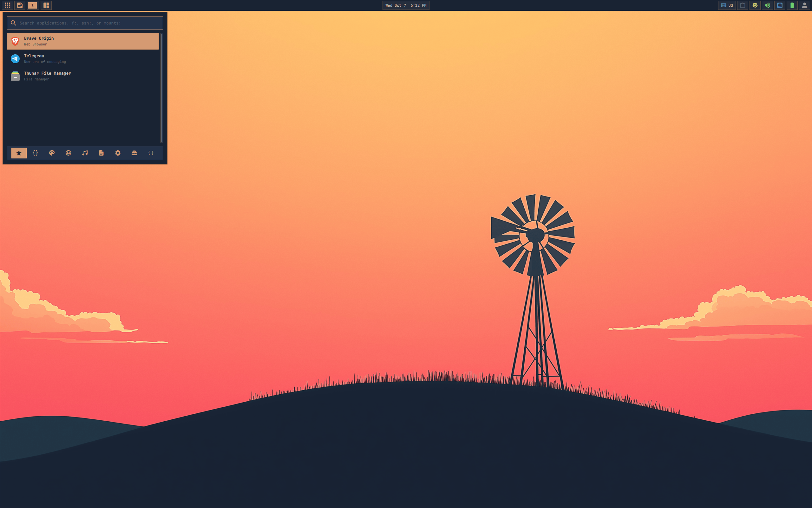Select the Other braces-with-dots category
The height and width of the screenshot is (508, 812).
tap(151, 153)
